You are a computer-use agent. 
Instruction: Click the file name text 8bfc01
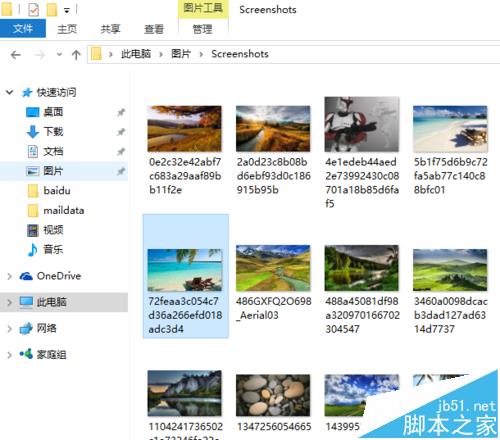click(429, 190)
